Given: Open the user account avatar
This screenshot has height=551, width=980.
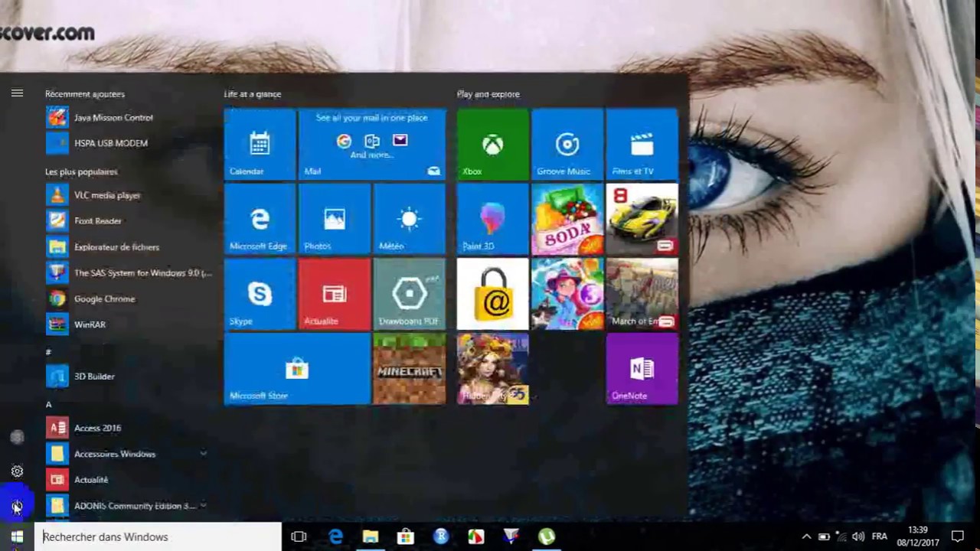Looking at the screenshot, I should (17, 437).
